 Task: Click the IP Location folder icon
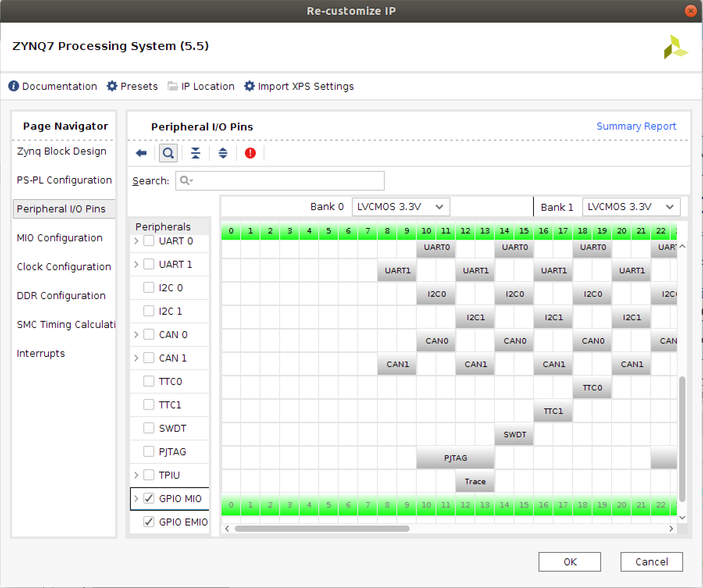click(x=173, y=86)
